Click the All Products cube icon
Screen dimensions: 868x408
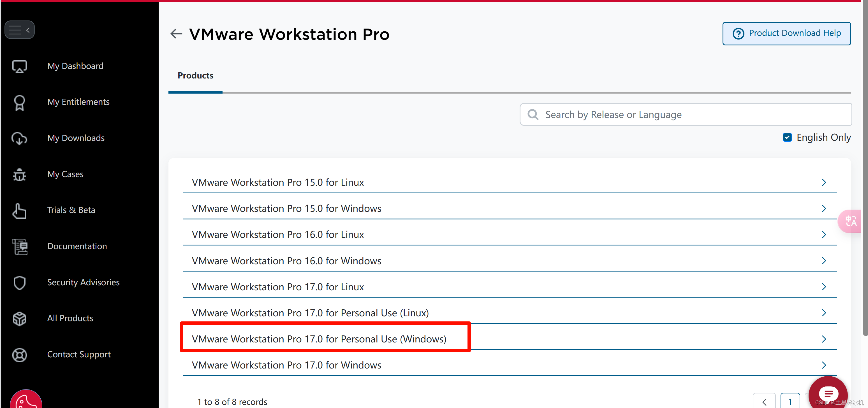[x=19, y=318]
